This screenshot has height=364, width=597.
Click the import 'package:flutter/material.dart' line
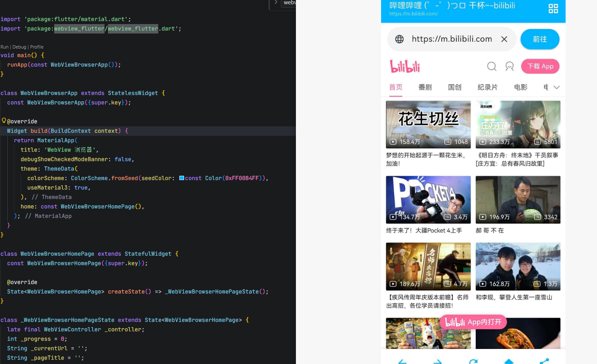66,19
